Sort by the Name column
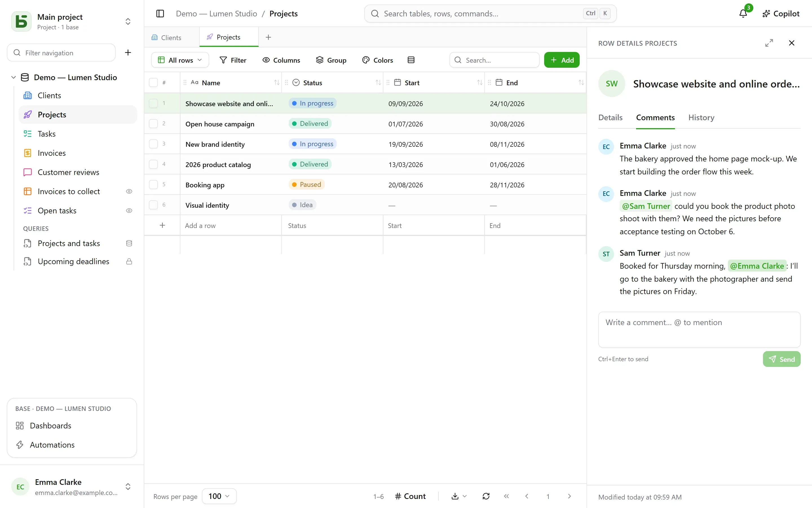The height and width of the screenshot is (508, 812). click(277, 83)
